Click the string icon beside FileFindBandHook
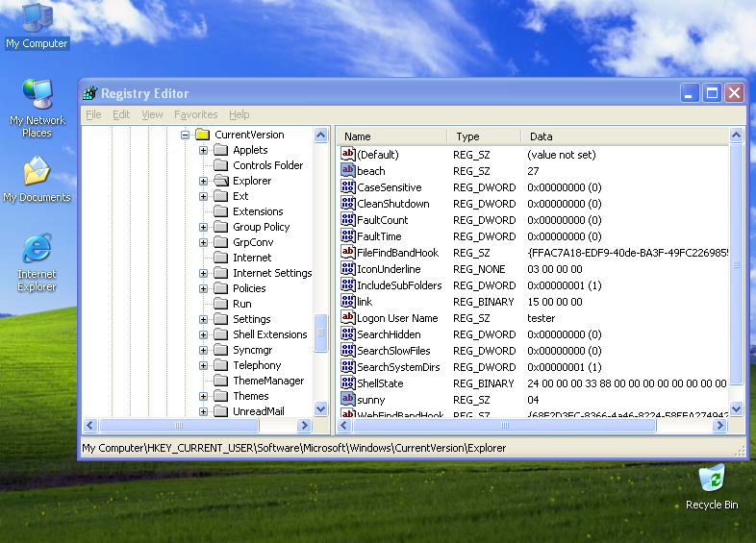Viewport: 756px width, 543px height. click(347, 253)
